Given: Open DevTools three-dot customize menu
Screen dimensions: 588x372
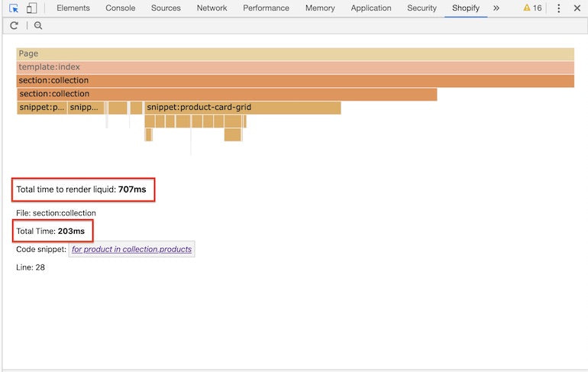Looking at the screenshot, I should 559,8.
